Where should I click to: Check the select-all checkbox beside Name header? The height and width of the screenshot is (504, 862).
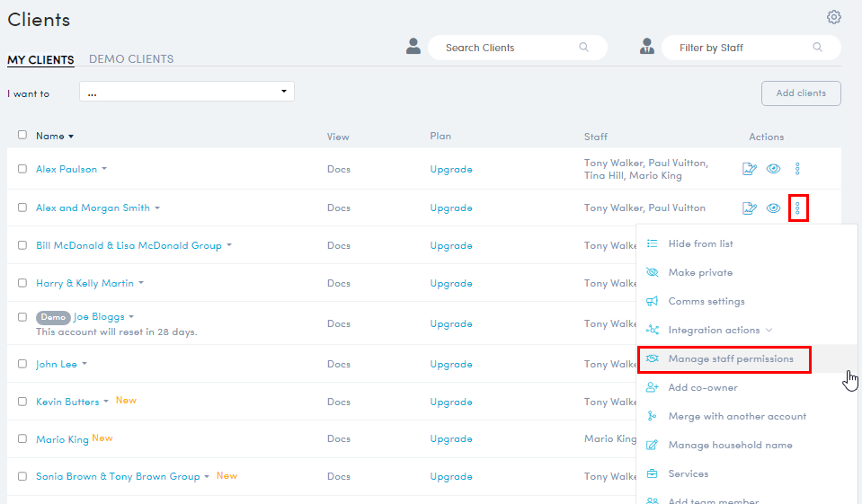click(22, 136)
